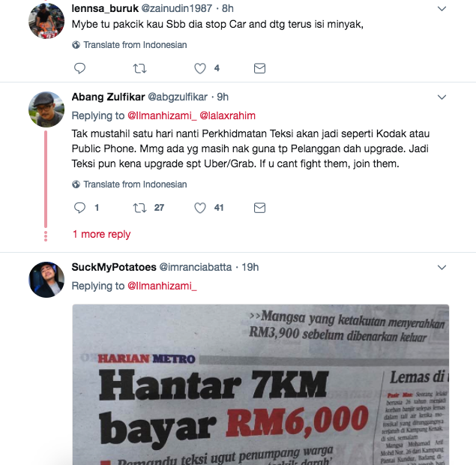Screen dimensions: 476x465
Task: Open lennsa_buruk's profile picture
Action: tap(46, 21)
